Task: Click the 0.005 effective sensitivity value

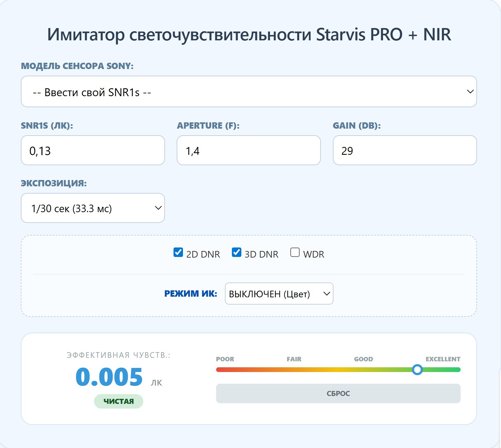Action: 109,377
